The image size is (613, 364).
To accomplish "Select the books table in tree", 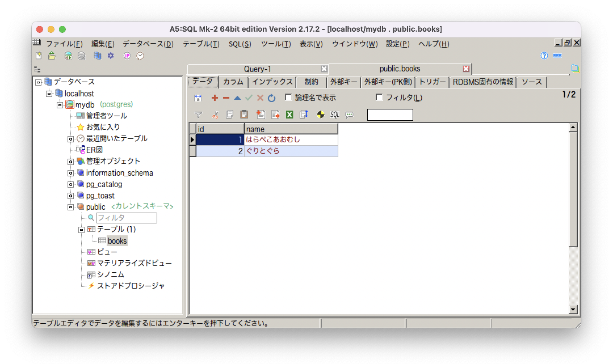I will [x=117, y=241].
